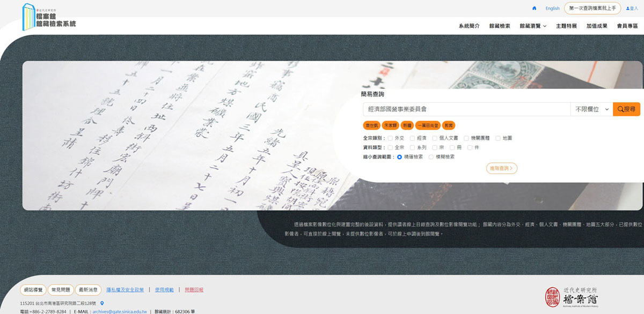Click the manuscript banner image

click(x=188, y=135)
